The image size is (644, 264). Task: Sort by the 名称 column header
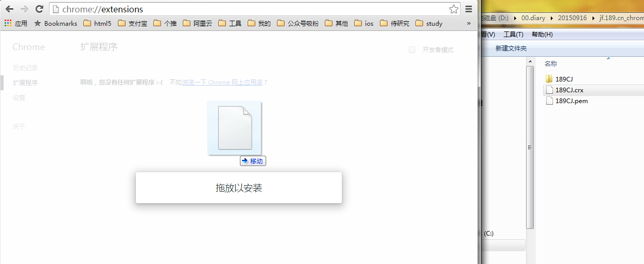(551, 63)
